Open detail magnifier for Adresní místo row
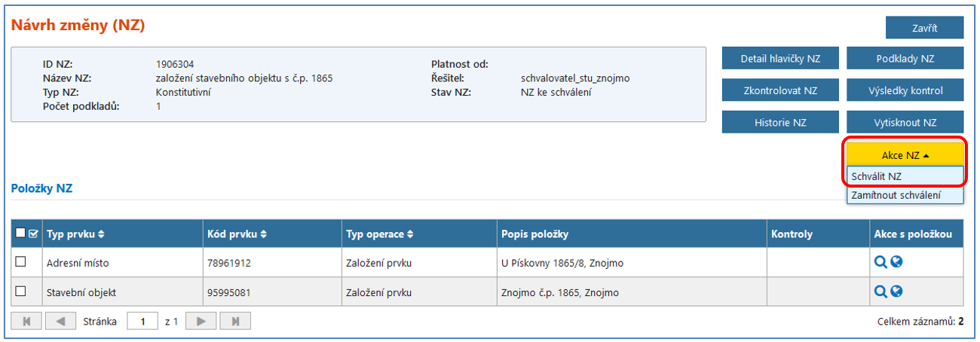 (x=880, y=262)
